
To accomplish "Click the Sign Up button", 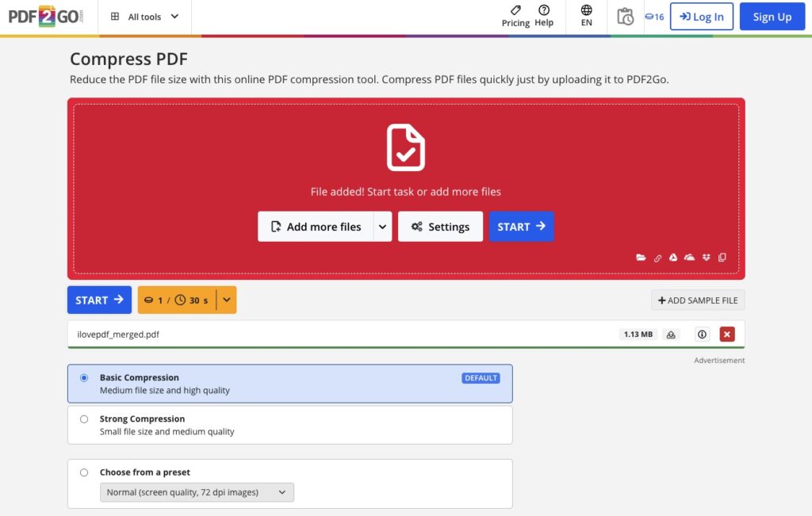I will coord(772,17).
